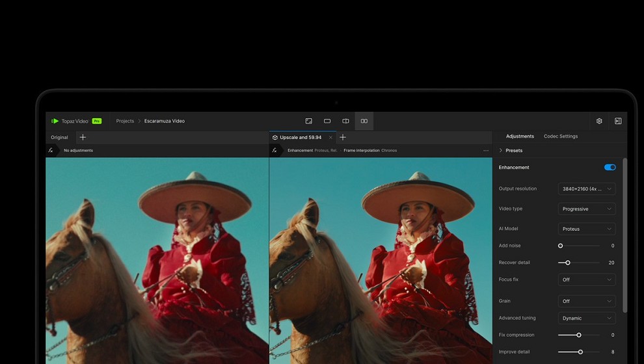Open the Advanced tuning Dynamic dropdown
644x364 pixels.
click(587, 318)
